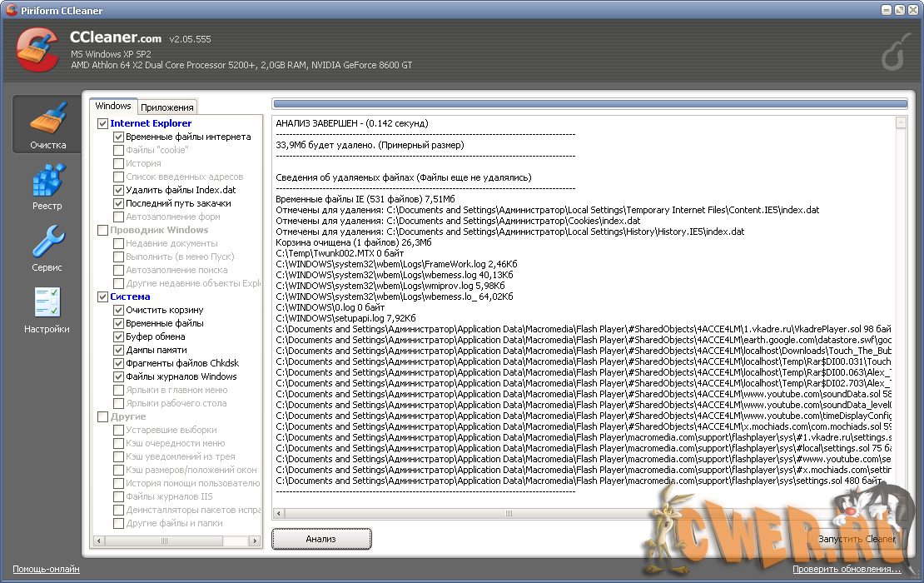This screenshot has width=924, height=583.
Task: Select the Windows tab
Action: point(113,106)
